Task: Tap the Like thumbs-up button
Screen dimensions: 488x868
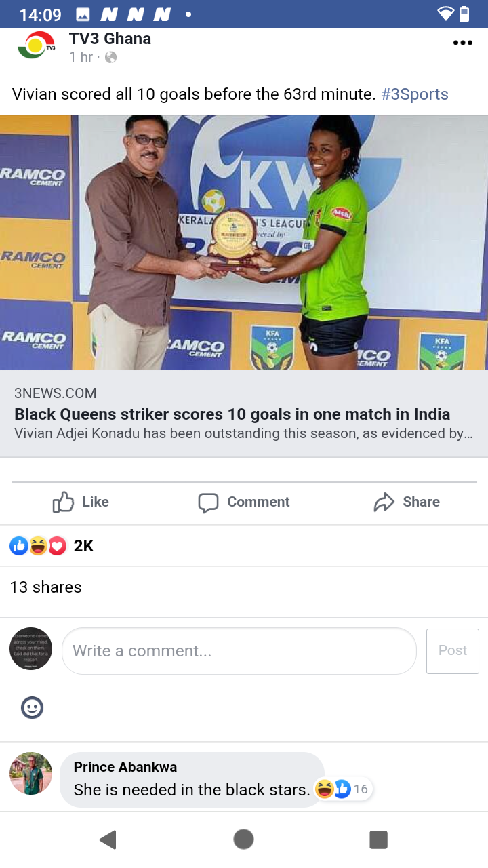Action: coord(81,502)
